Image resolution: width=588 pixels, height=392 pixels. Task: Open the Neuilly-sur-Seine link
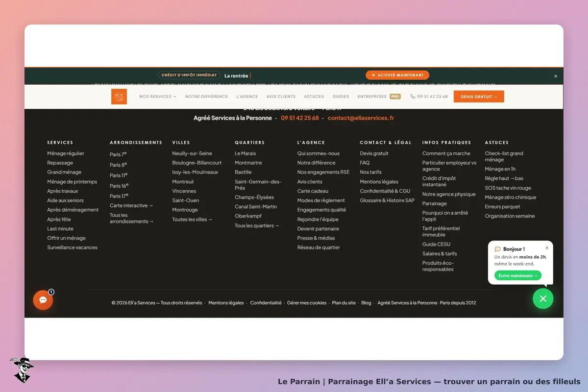click(x=192, y=153)
